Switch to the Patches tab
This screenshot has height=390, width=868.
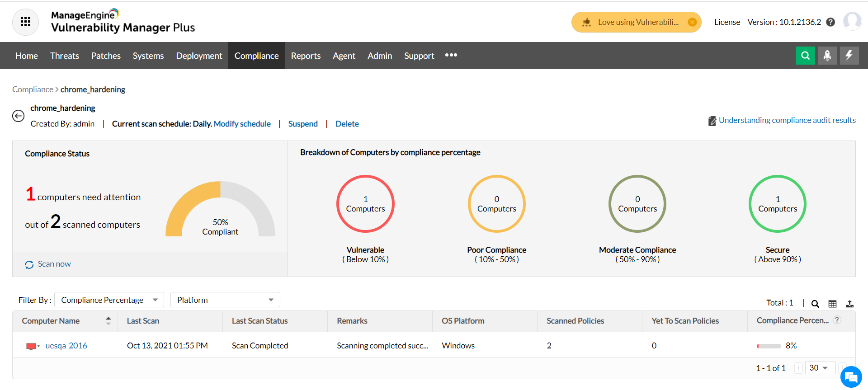point(106,56)
